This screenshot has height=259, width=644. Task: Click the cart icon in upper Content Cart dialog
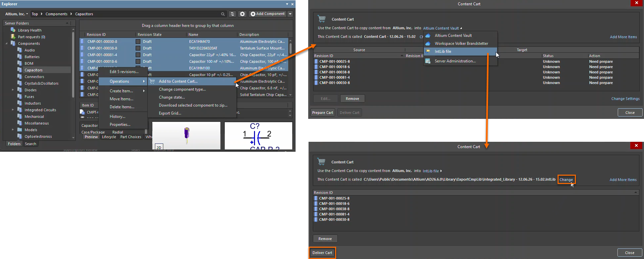tap(322, 19)
